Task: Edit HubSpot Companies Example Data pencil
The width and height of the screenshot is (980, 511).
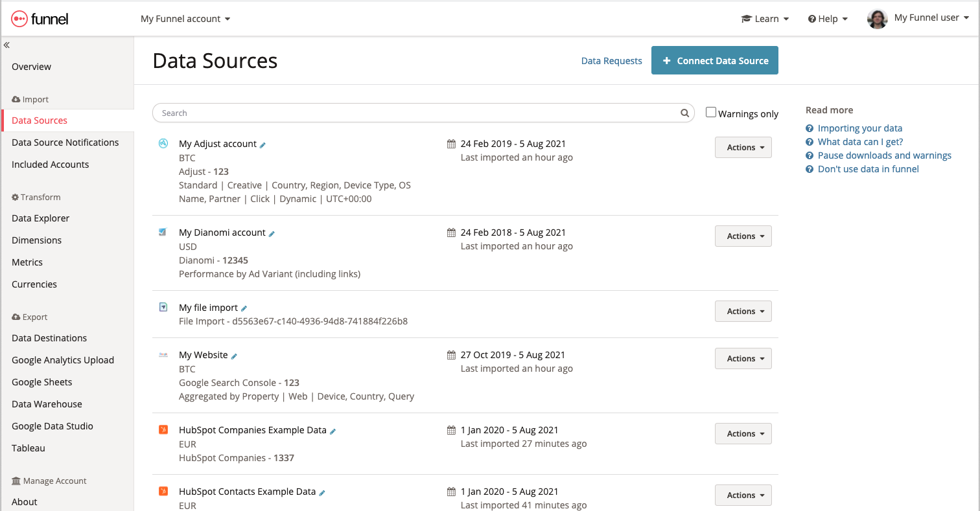Action: [x=332, y=431]
